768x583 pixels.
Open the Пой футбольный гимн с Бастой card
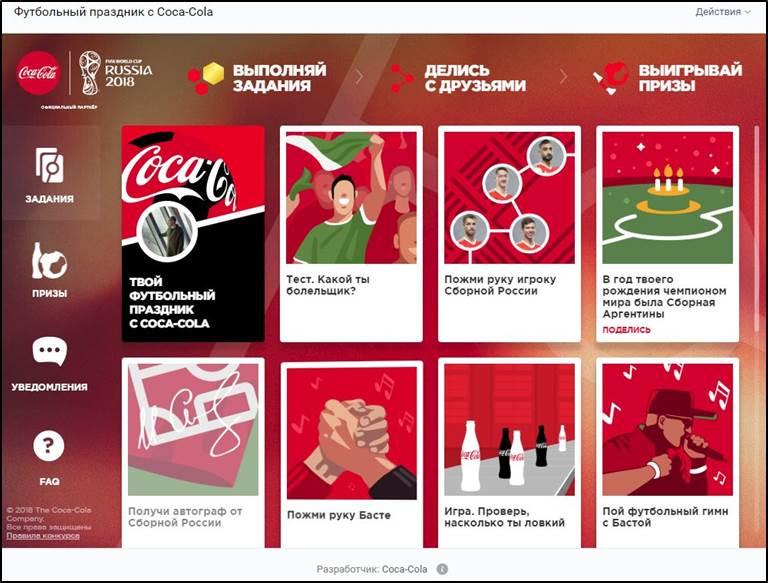pyautogui.click(x=668, y=453)
